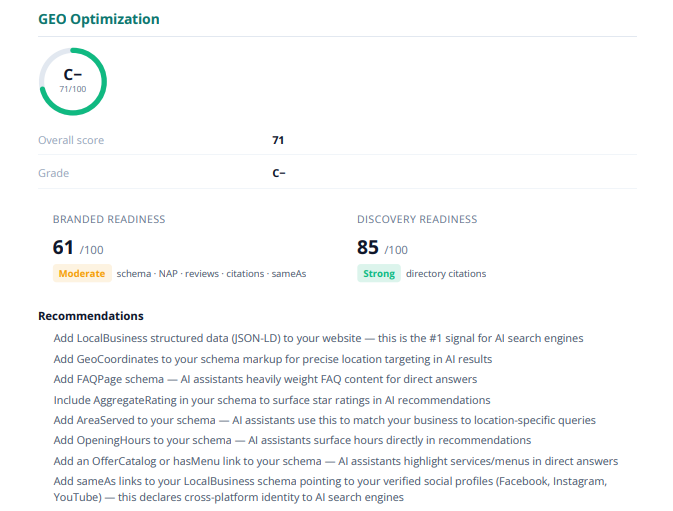Viewport: 673px width, 511px height.
Task: Select the branded readiness score 61
Action: click(x=63, y=248)
